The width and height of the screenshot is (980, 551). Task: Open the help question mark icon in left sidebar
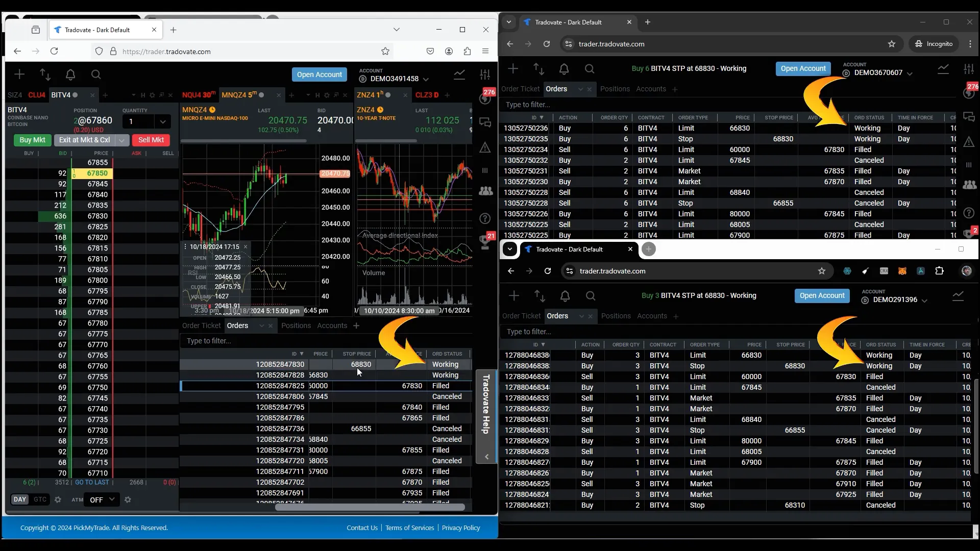pyautogui.click(x=485, y=218)
